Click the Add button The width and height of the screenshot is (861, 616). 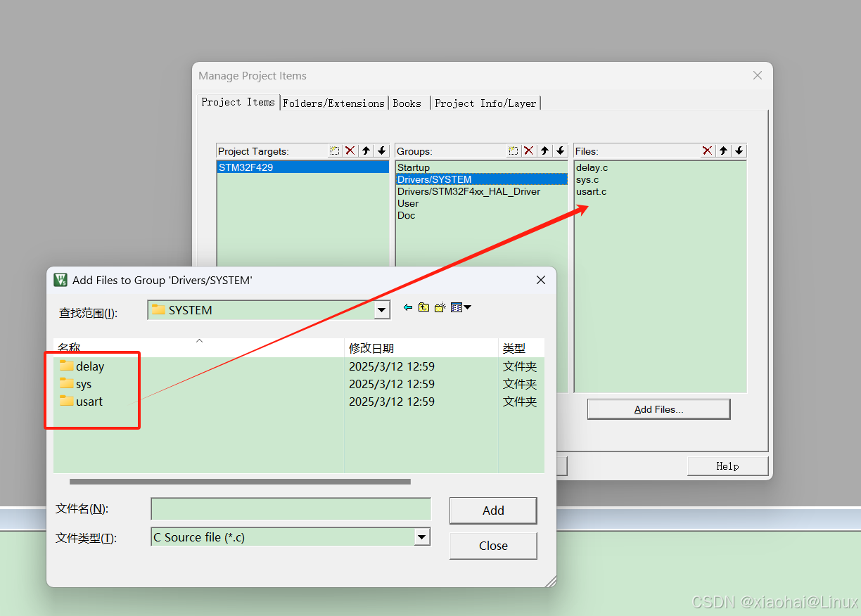tap(493, 511)
